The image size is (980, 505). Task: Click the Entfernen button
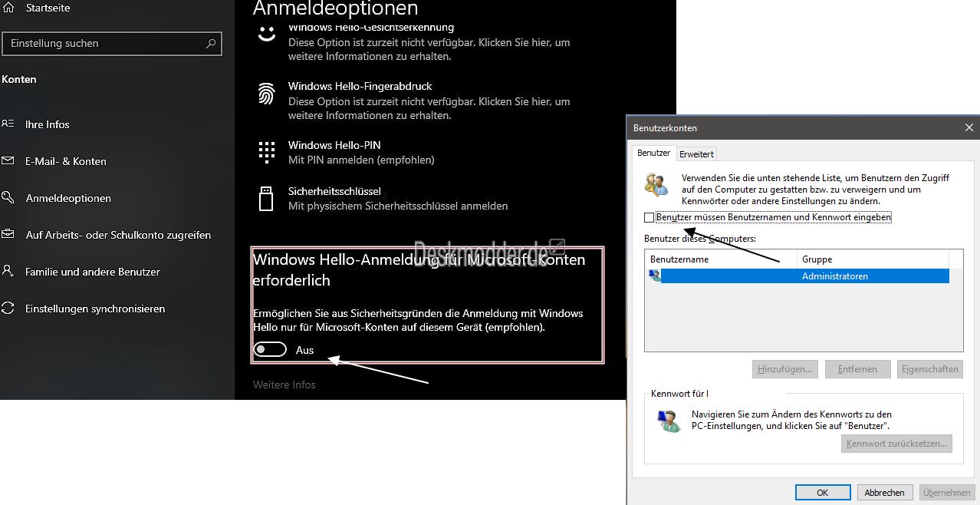point(857,369)
